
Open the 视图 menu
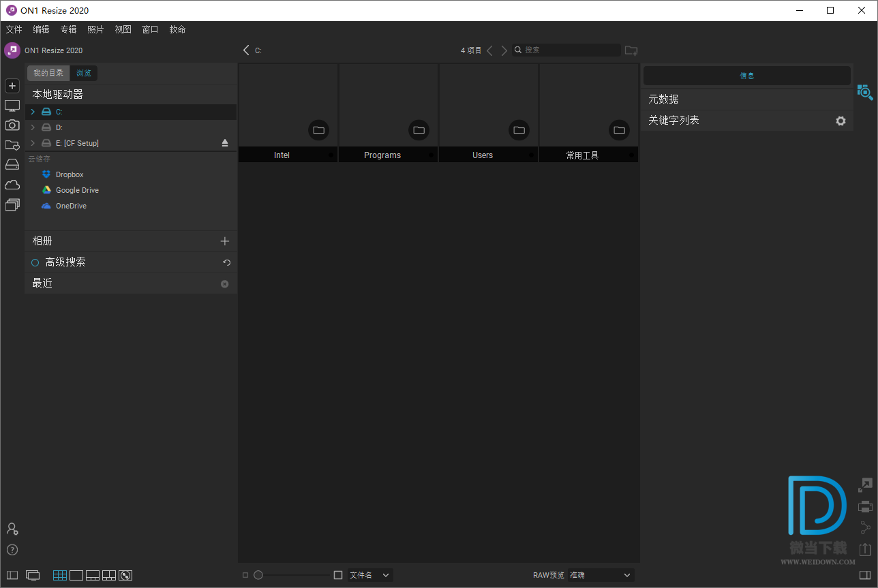[x=123, y=29]
